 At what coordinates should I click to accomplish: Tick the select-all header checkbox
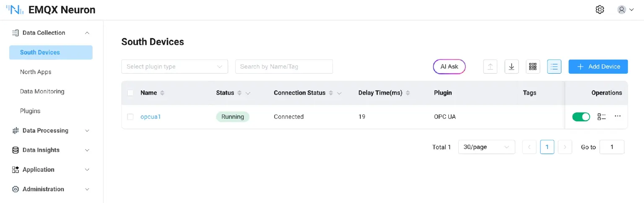[130, 93]
